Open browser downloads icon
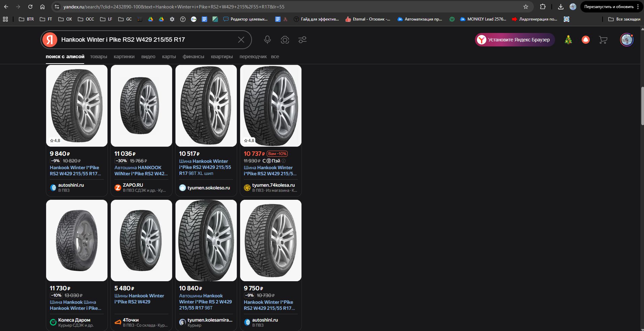Image resolution: width=644 pixels, height=331 pixels. (x=561, y=7)
